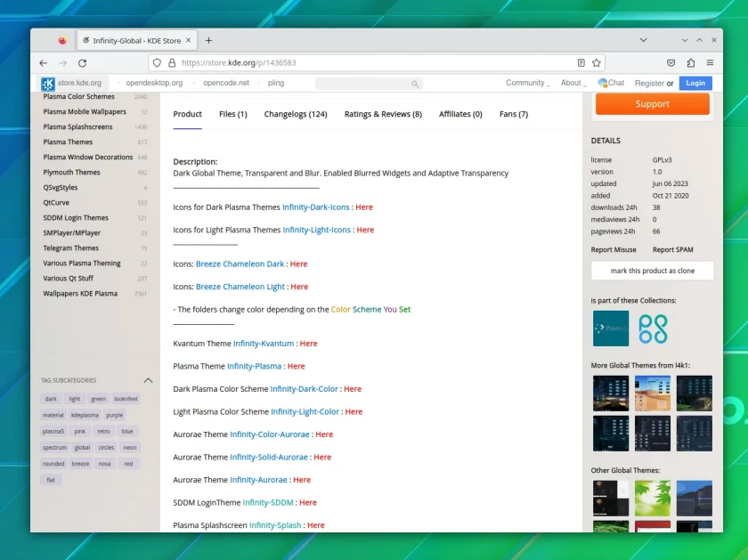Switch to the Product tab
The height and width of the screenshot is (560, 748).
click(x=188, y=114)
